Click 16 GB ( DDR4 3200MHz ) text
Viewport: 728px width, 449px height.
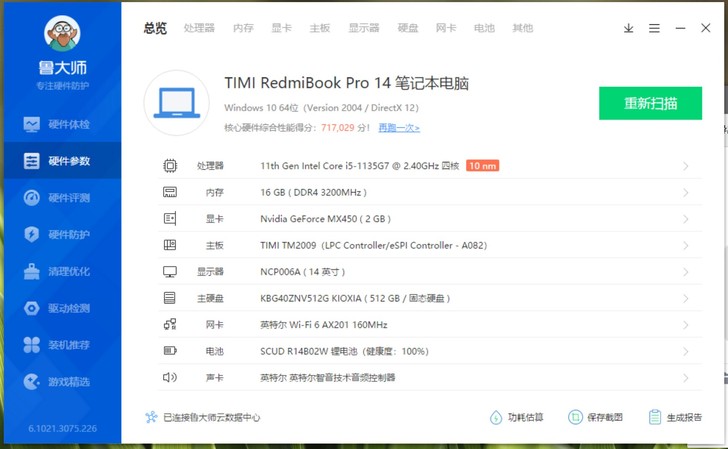[x=313, y=192]
